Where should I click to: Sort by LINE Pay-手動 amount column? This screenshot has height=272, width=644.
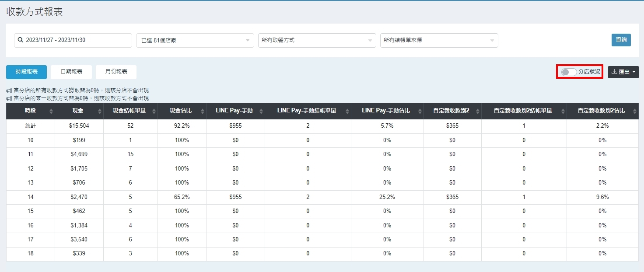point(261,111)
